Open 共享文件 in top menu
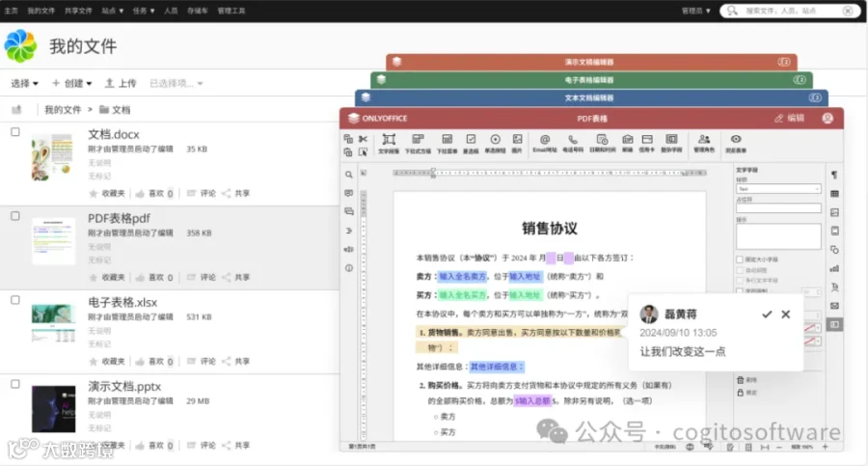Viewport: 868px width, 466px height. [78, 11]
